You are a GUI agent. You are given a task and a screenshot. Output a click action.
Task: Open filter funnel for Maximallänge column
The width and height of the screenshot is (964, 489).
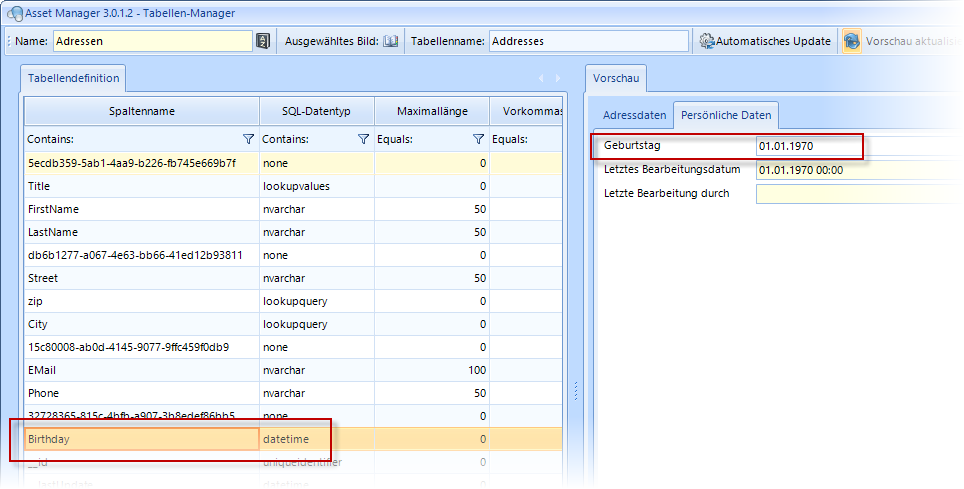click(478, 140)
